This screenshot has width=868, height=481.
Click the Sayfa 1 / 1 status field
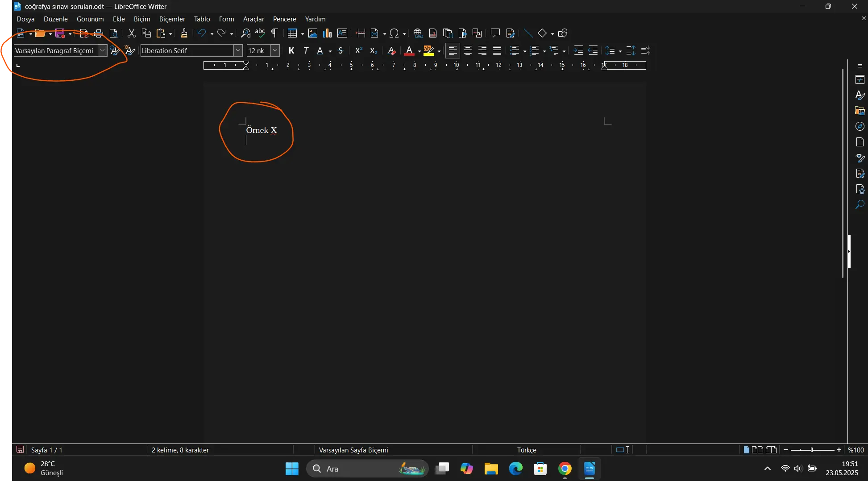pos(46,450)
